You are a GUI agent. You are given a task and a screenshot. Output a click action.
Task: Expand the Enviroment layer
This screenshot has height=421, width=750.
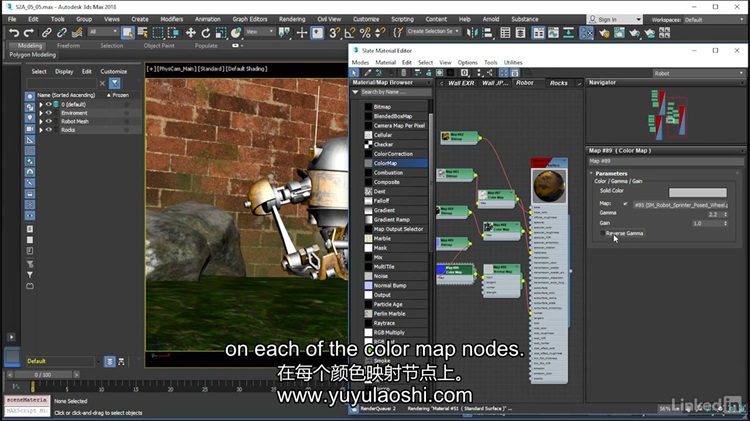coord(41,113)
